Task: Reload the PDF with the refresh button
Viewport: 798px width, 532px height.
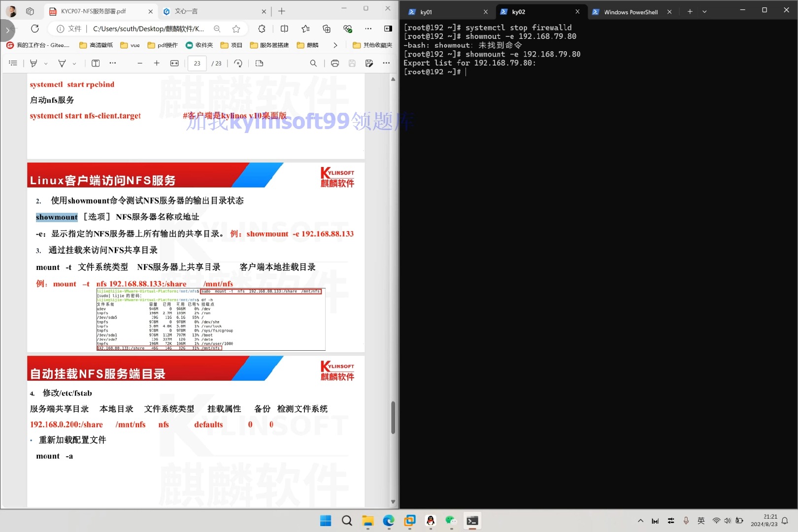Action: [34, 29]
